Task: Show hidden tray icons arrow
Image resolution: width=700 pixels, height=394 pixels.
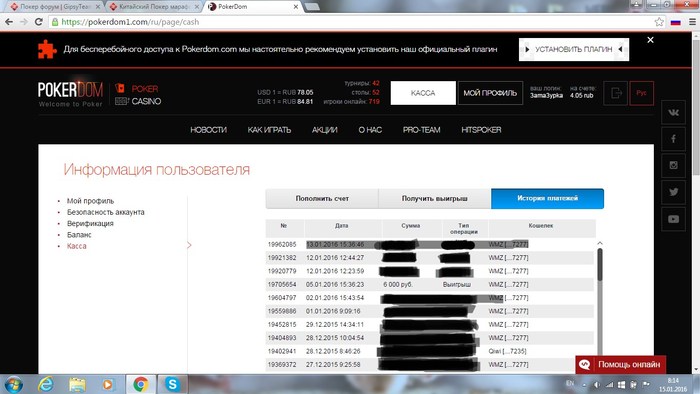Action: tap(584, 385)
